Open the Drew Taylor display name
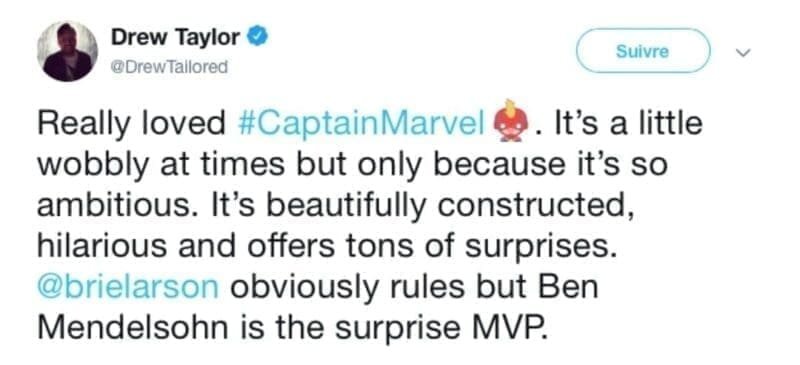 click(176, 37)
